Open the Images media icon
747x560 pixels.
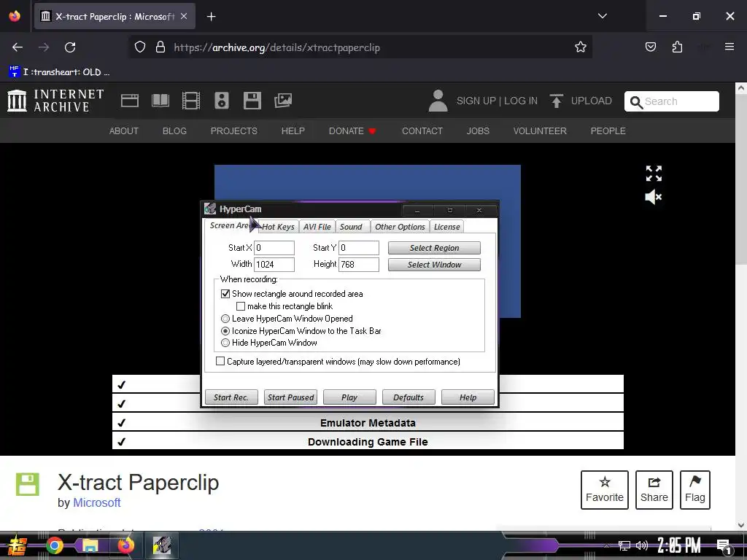tap(283, 101)
